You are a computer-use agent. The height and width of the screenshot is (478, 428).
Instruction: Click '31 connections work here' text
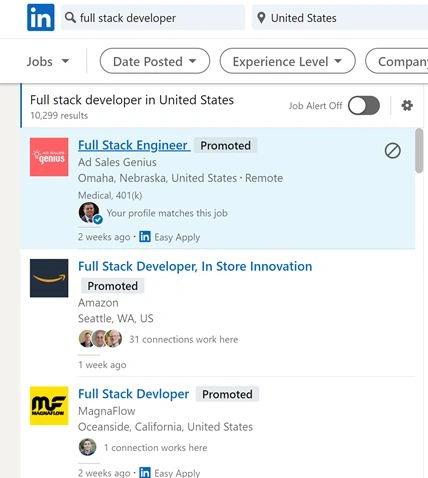[184, 339]
